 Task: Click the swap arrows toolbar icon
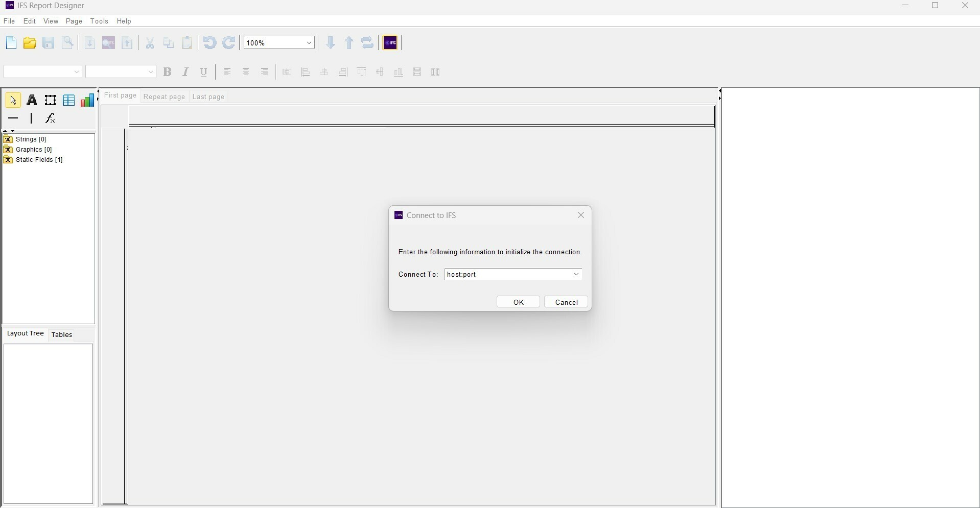[367, 43]
